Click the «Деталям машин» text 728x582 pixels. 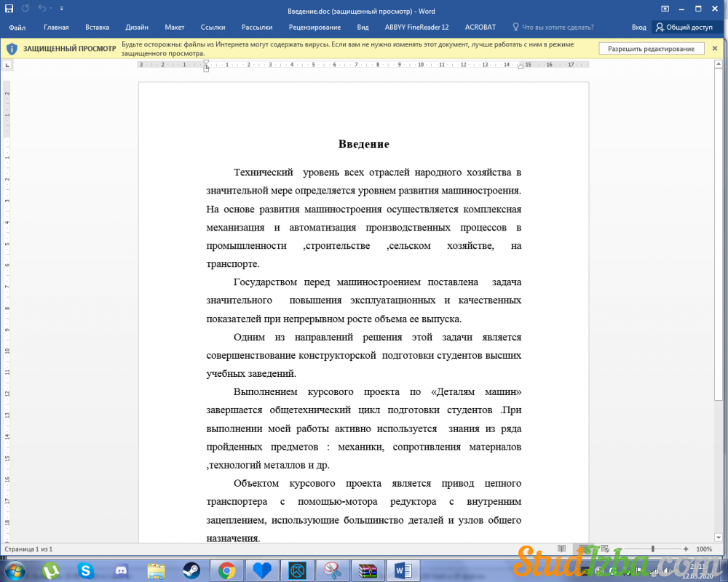[x=476, y=391]
